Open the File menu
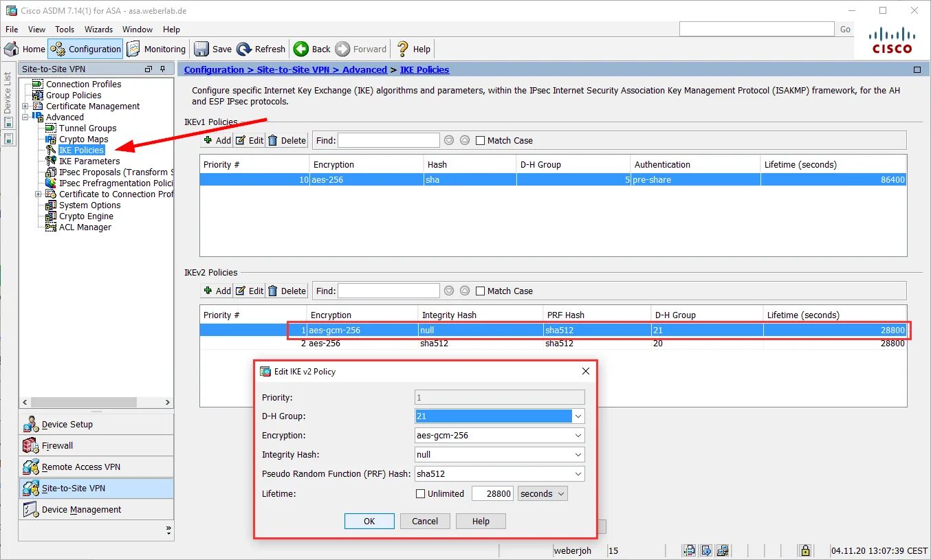Screen dimensions: 931x560 point(12,30)
